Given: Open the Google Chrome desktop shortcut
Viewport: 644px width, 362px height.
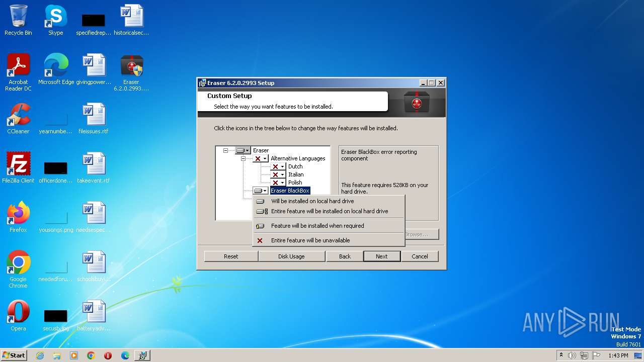Looking at the screenshot, I should click(18, 269).
